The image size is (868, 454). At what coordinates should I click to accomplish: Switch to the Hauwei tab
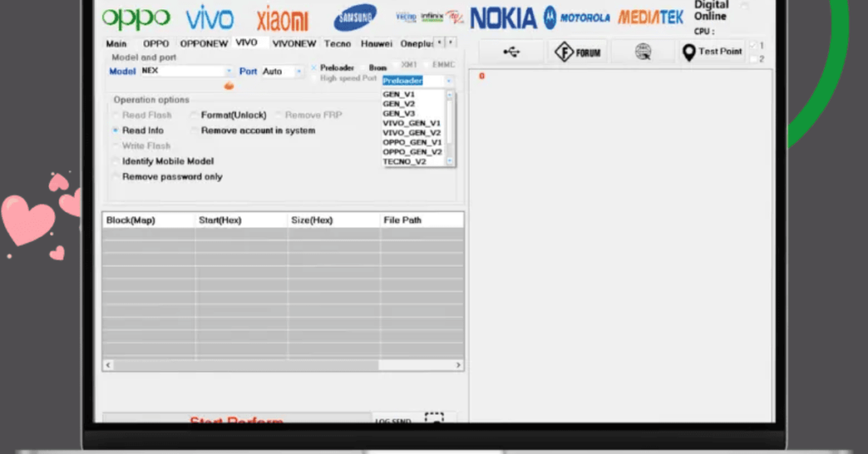376,44
